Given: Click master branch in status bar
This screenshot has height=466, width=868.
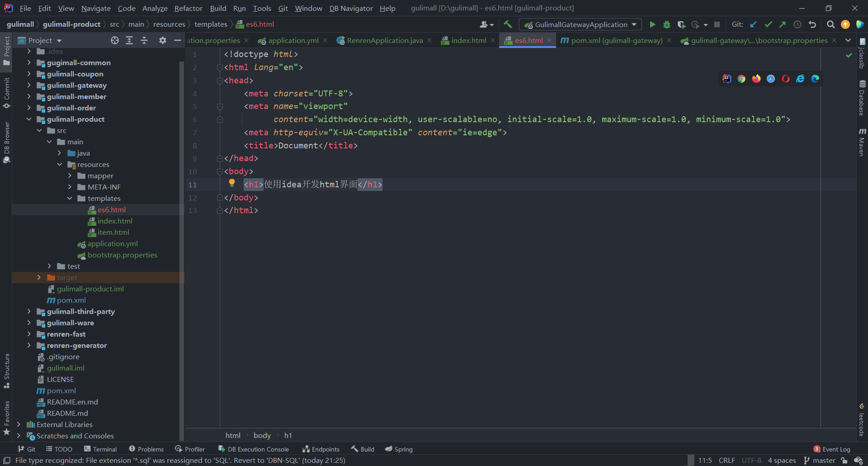Looking at the screenshot, I should [x=820, y=461].
